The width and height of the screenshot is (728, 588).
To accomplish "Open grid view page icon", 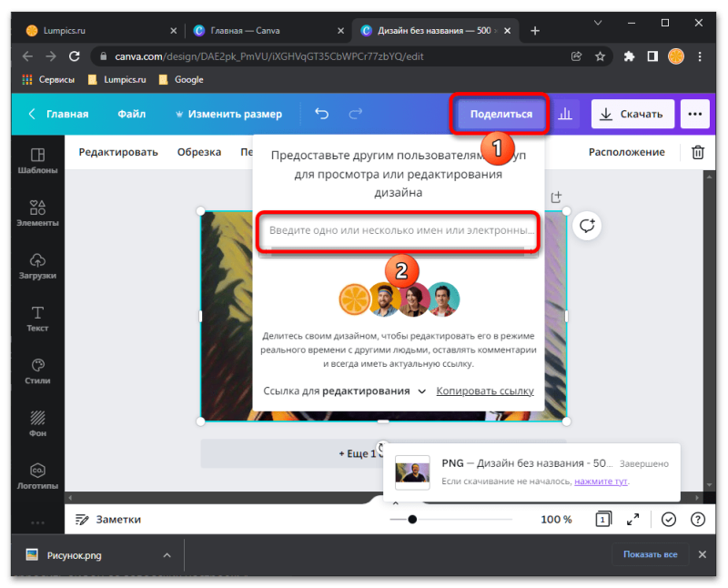I will (x=603, y=519).
